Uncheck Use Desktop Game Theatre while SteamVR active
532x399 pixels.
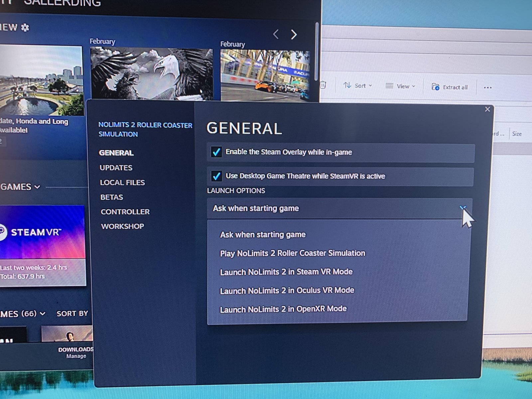point(216,176)
